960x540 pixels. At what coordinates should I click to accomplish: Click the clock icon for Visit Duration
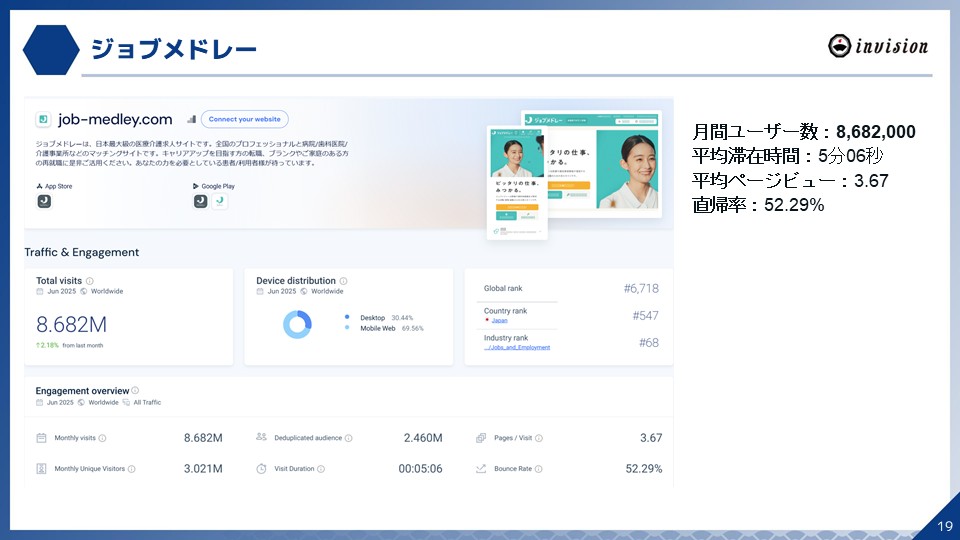coord(261,468)
